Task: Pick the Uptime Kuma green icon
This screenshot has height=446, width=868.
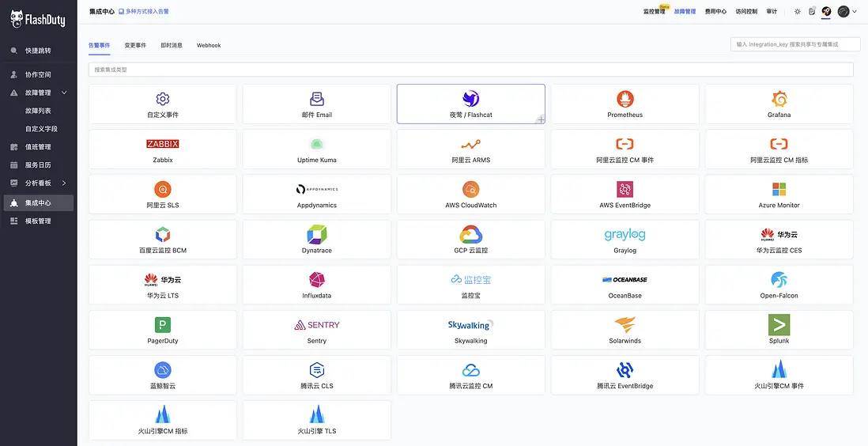Action: click(317, 144)
